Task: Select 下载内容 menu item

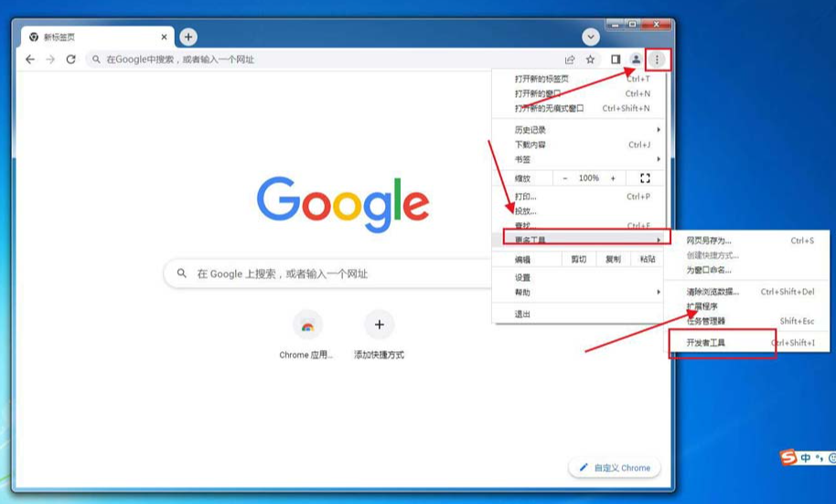Action: (578, 145)
